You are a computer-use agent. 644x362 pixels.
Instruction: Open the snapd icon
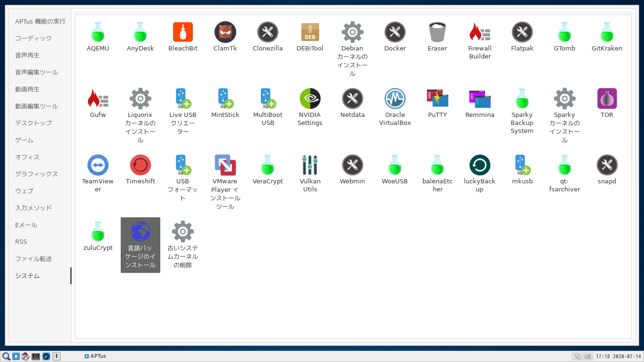pos(607,165)
